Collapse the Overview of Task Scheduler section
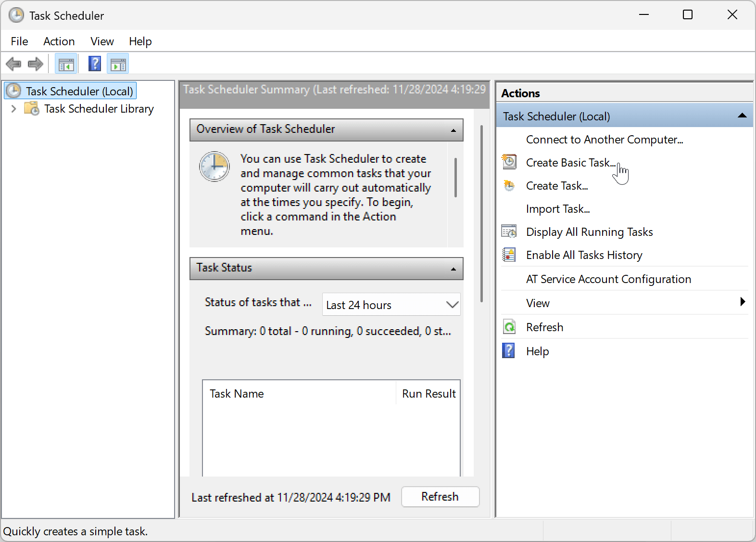 (453, 130)
